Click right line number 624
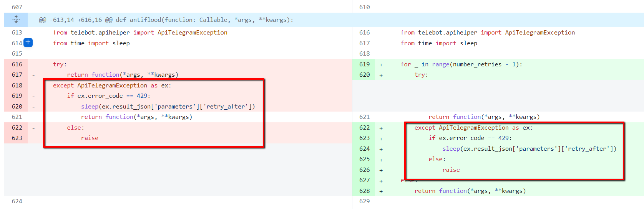The image size is (644, 209). click(364, 149)
